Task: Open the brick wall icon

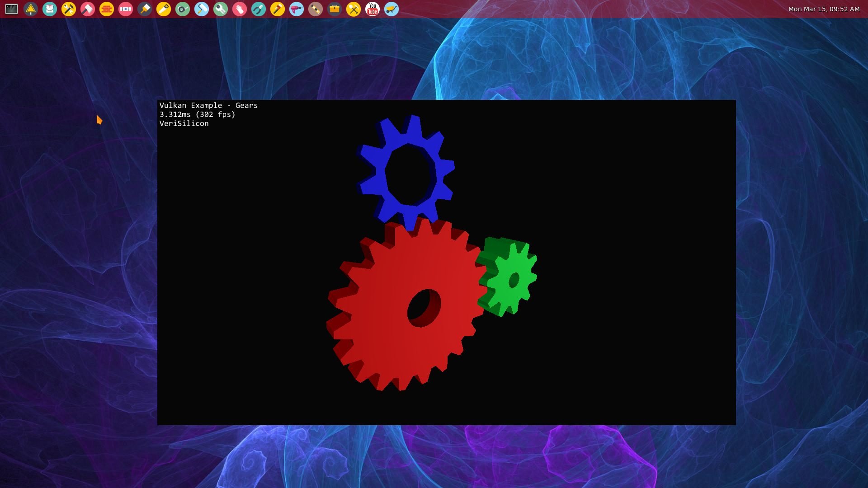Action: (107, 9)
